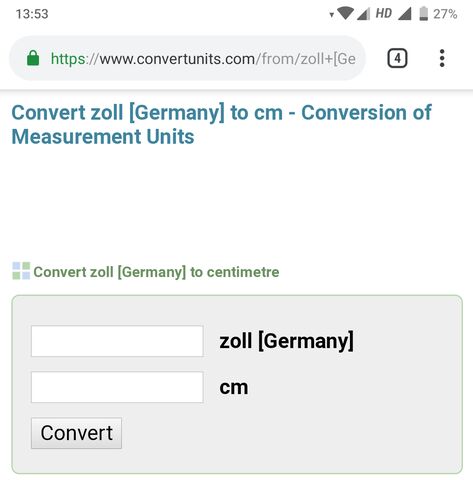Viewport: 473px width, 480px height.
Task: Tap the 'zoll [Germany]' unit label
Action: (286, 341)
